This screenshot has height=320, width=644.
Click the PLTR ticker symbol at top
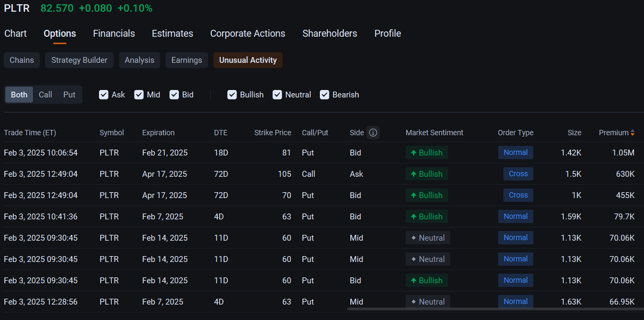(17, 8)
